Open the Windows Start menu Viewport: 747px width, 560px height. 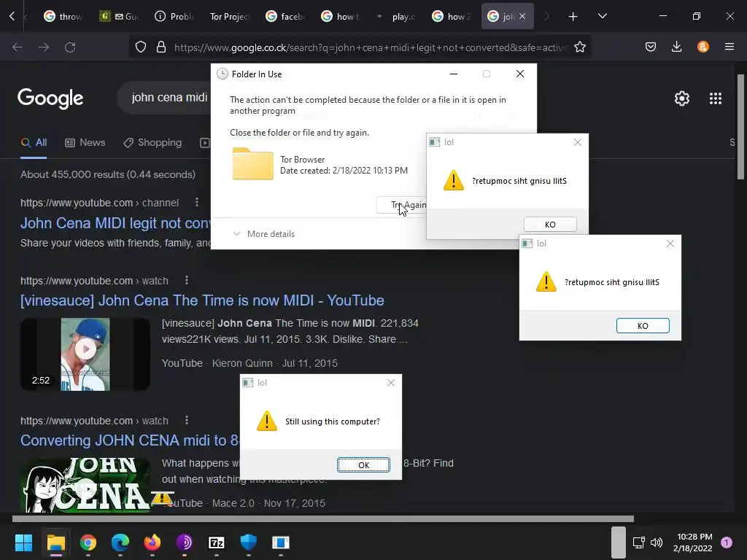[23, 542]
